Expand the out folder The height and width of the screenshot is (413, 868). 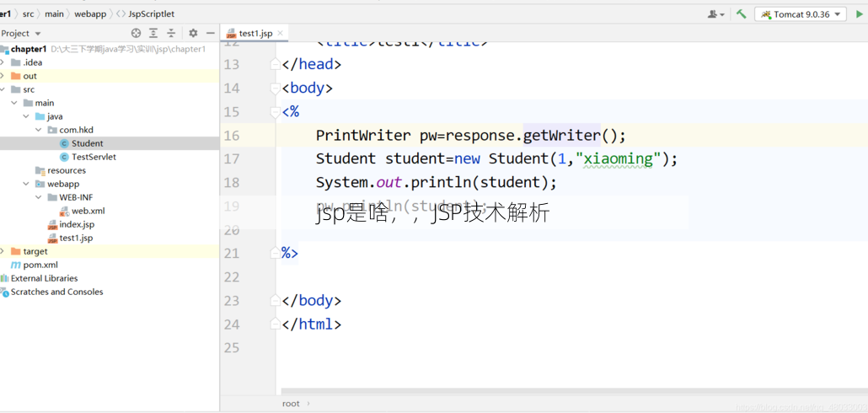coord(3,76)
